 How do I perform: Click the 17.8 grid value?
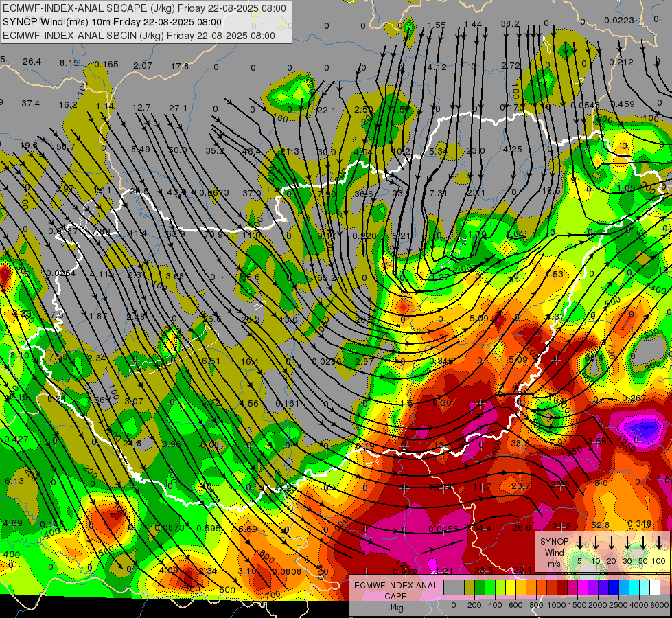pos(180,66)
